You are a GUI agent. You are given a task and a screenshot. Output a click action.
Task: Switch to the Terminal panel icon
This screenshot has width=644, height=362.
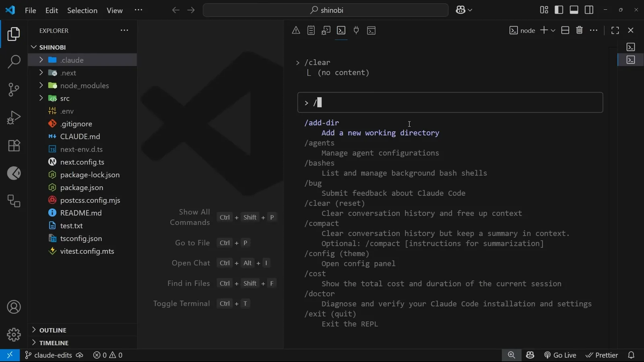[341, 30]
